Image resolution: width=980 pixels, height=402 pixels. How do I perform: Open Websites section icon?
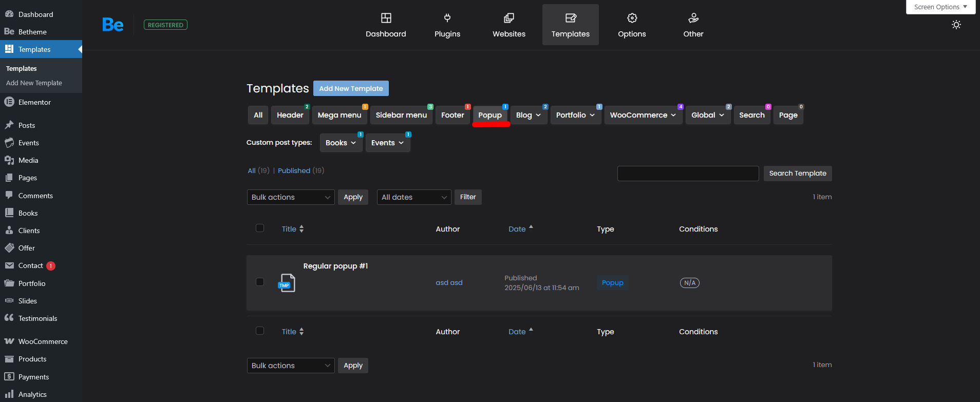(x=508, y=18)
